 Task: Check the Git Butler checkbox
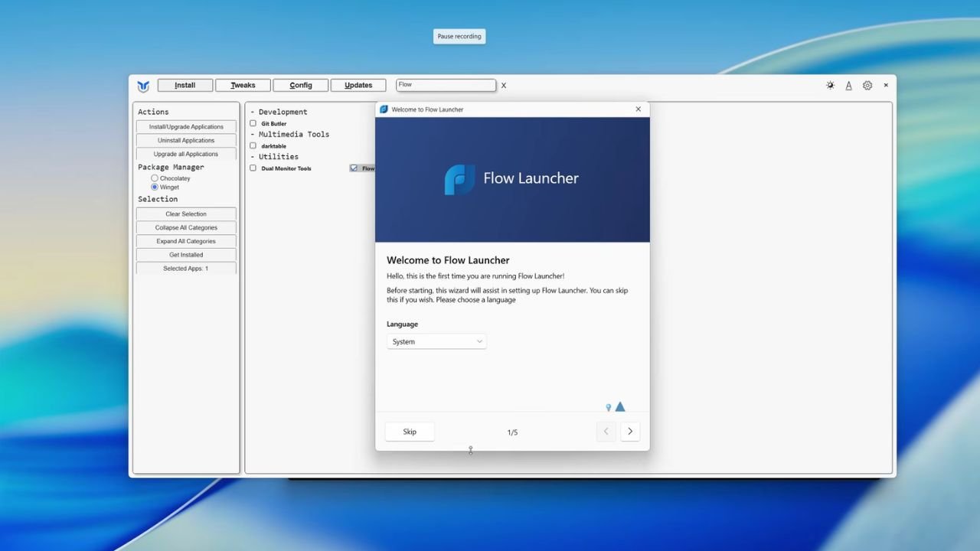tap(253, 123)
